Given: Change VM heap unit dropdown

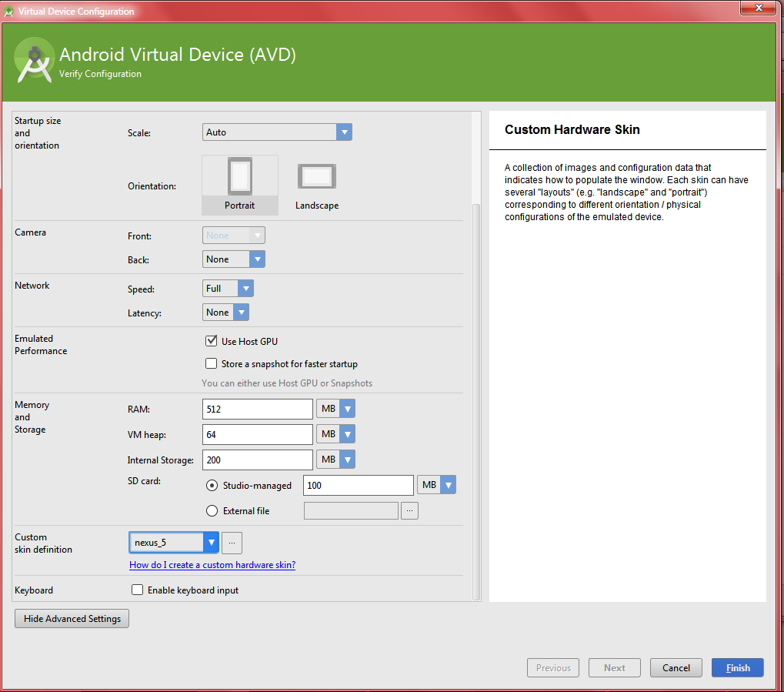Looking at the screenshot, I should (336, 434).
